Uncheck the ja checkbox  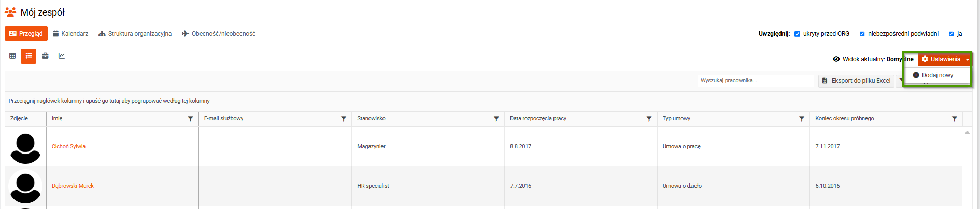951,34
